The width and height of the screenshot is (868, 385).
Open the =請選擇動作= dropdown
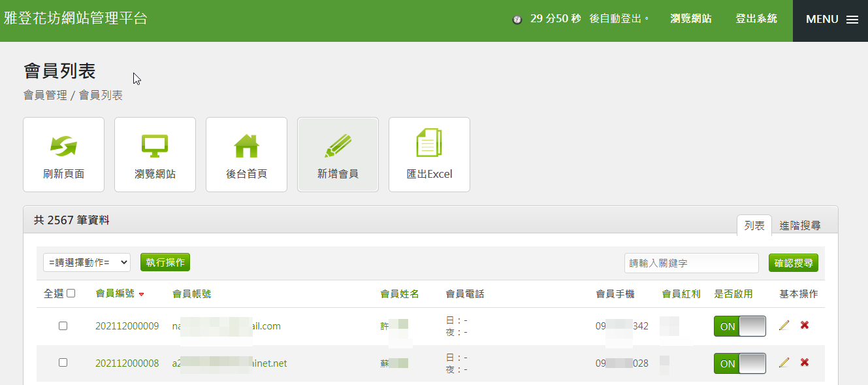(x=87, y=263)
